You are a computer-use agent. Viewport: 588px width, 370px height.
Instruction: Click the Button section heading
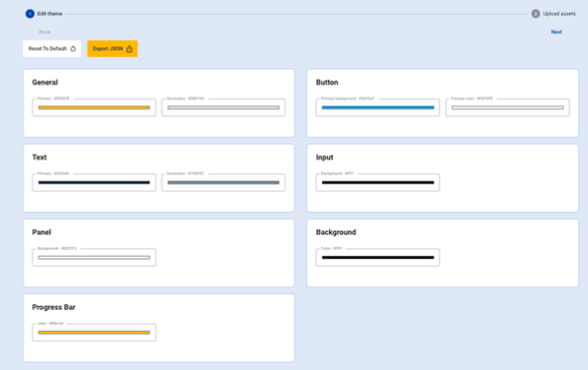327,83
